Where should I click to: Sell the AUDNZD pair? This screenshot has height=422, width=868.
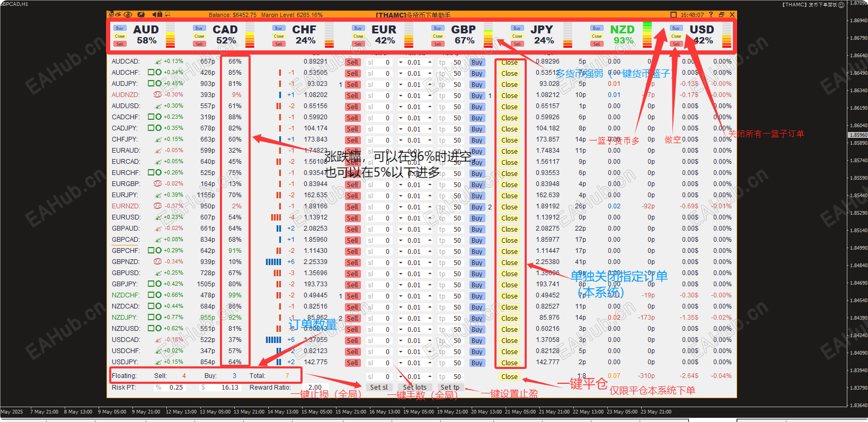click(352, 96)
